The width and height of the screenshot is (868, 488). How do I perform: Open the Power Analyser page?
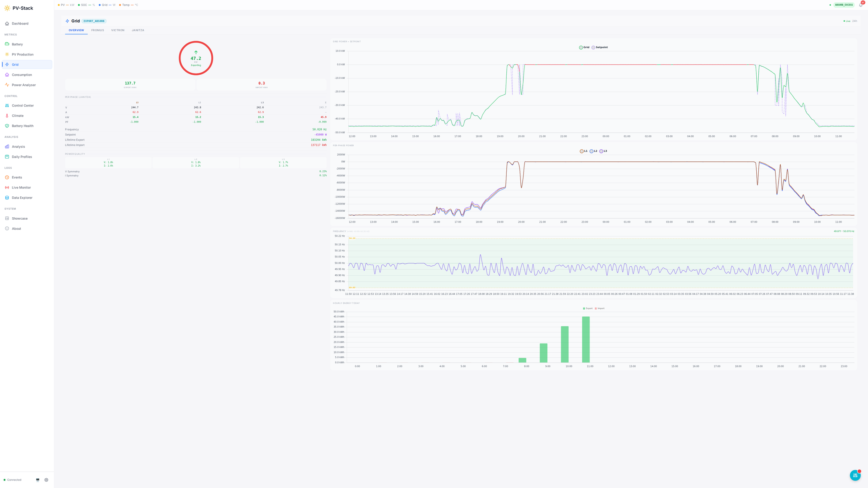(x=23, y=85)
